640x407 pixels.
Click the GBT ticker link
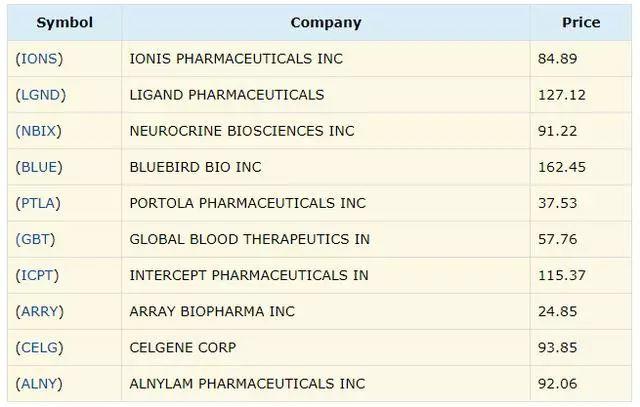click(x=35, y=239)
